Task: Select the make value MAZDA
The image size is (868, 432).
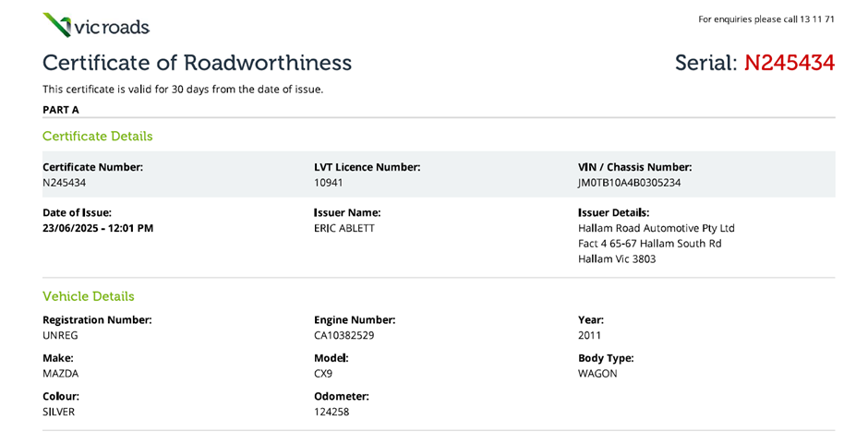Action: click(60, 374)
